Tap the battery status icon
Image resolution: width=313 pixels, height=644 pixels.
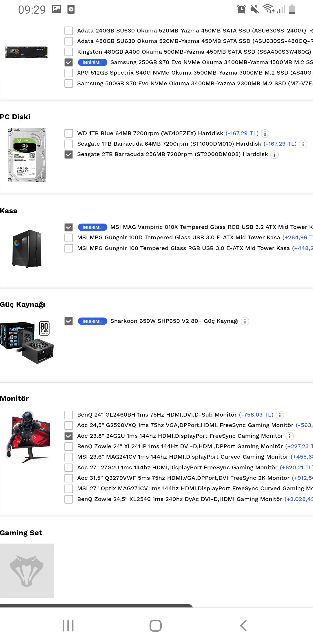pyautogui.click(x=292, y=9)
